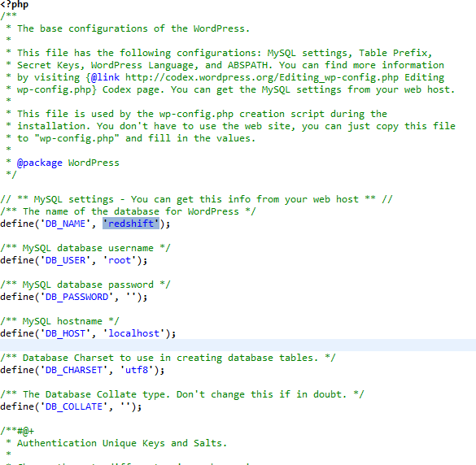Click the 'DB_PASSWORD' constant
Image resolution: width=476 pixels, height=465 pixels.
pos(76,297)
